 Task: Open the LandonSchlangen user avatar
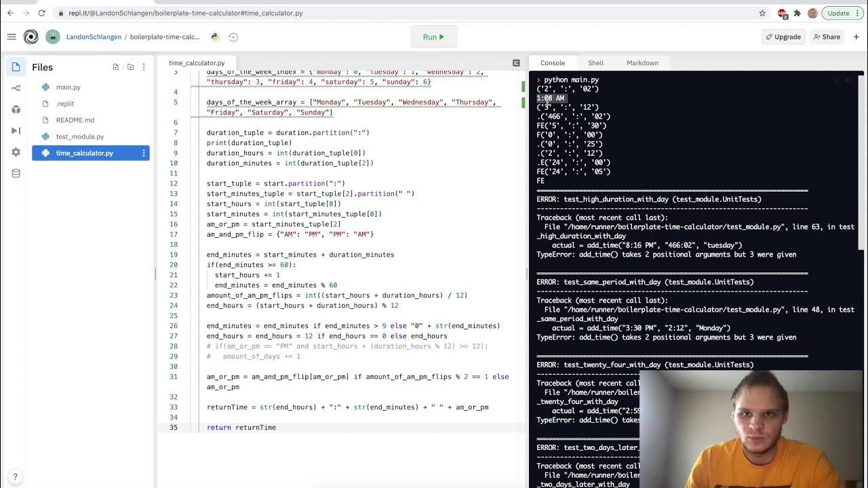[53, 37]
